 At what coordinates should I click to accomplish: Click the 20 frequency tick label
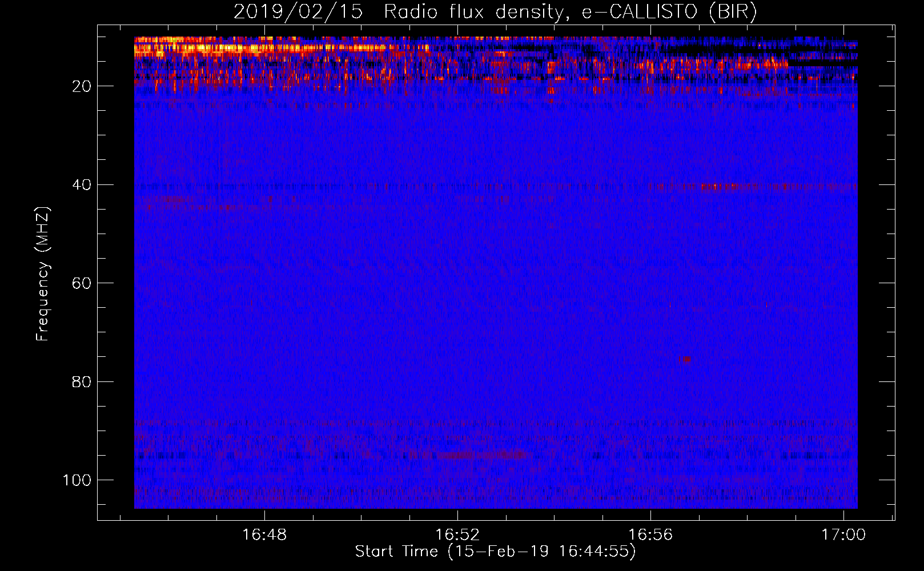point(82,86)
